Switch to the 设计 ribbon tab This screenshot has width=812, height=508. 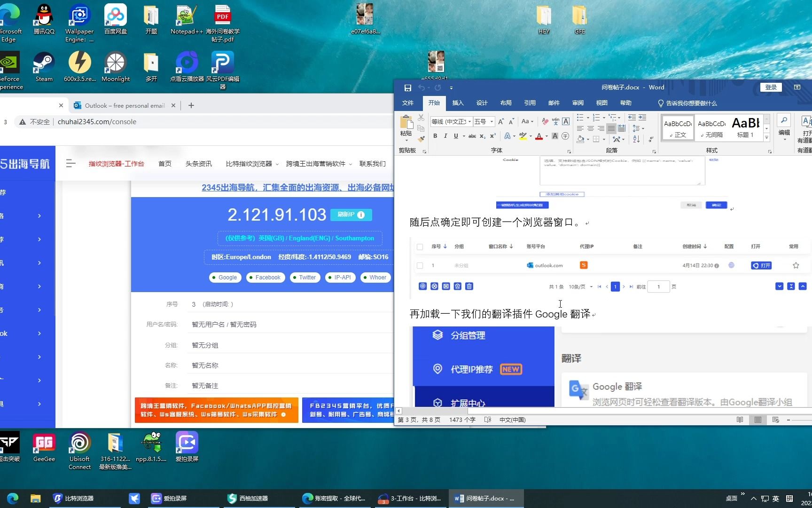click(482, 103)
